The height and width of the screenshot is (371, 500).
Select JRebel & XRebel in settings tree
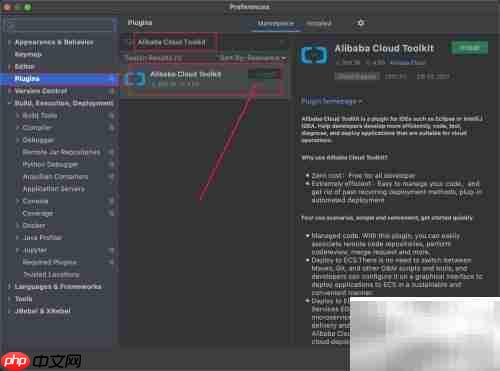pos(42,311)
